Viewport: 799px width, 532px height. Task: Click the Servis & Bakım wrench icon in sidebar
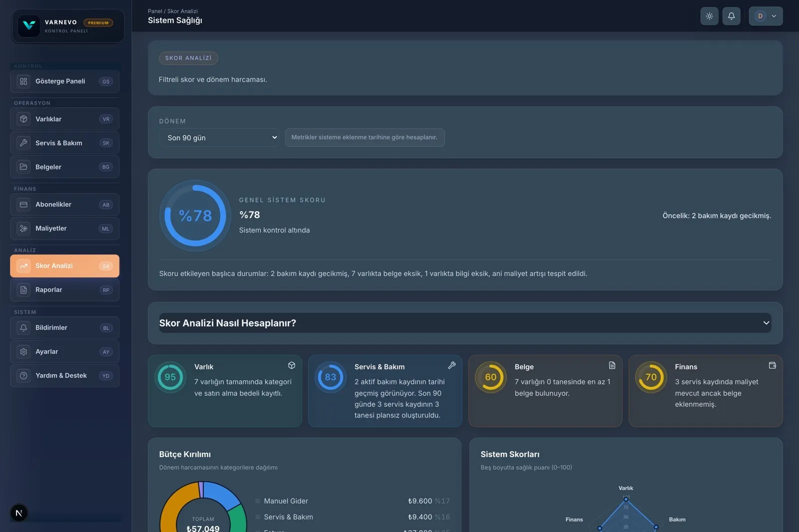23,143
